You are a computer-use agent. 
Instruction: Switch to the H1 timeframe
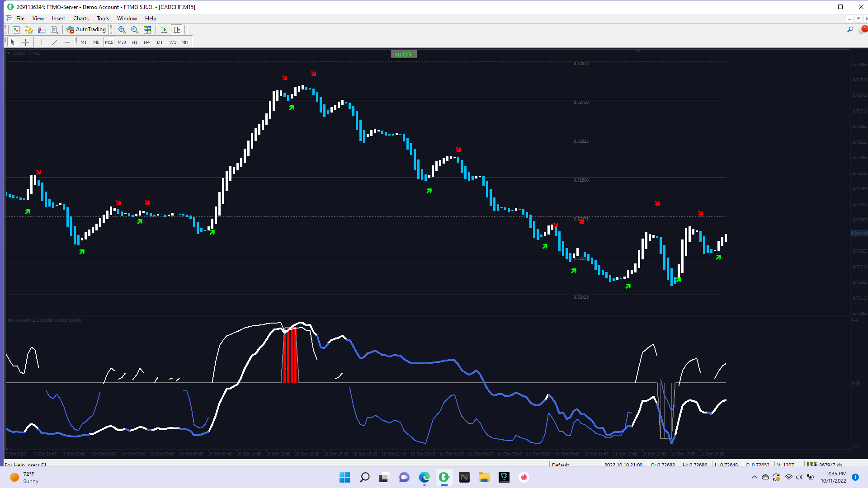click(x=134, y=42)
